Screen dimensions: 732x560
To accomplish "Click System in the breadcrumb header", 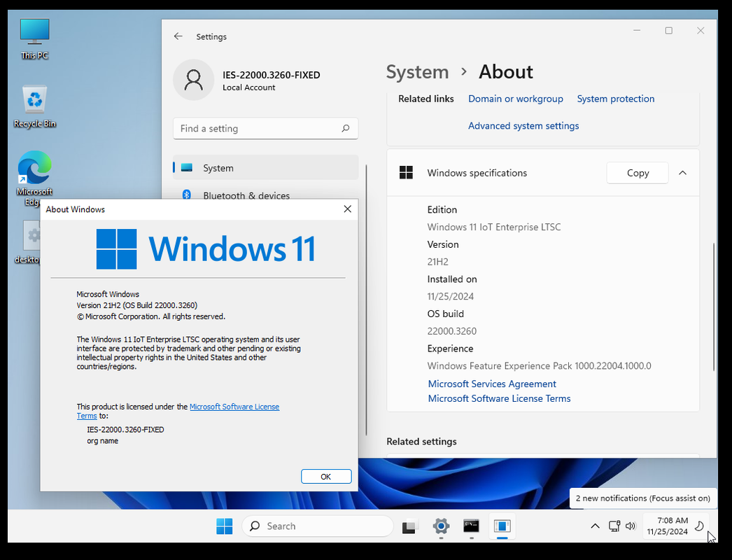I will click(x=417, y=72).
